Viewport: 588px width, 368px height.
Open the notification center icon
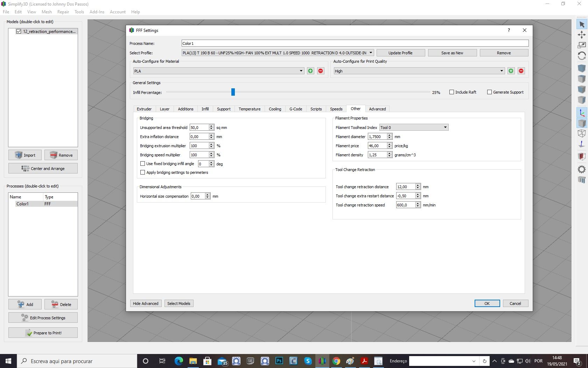pos(577,361)
